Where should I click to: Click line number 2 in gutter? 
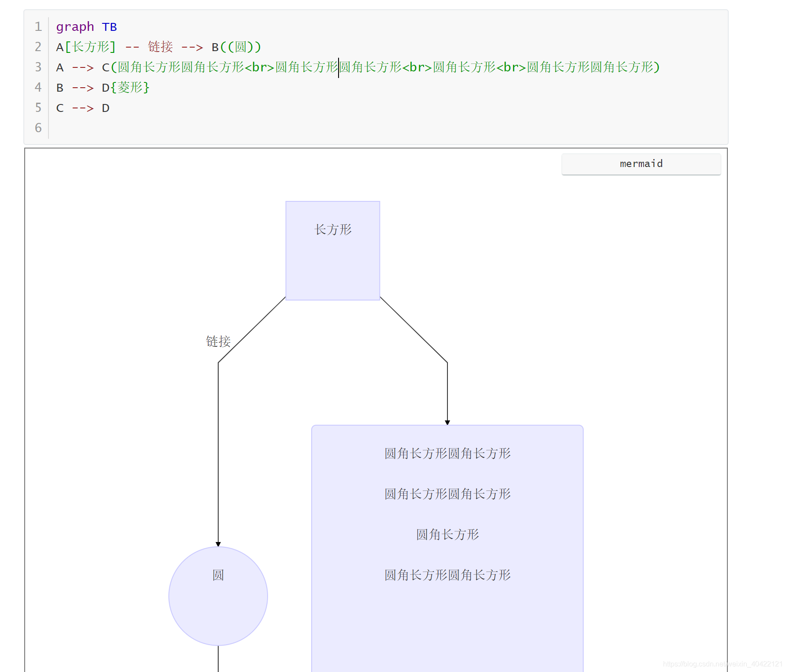point(38,47)
